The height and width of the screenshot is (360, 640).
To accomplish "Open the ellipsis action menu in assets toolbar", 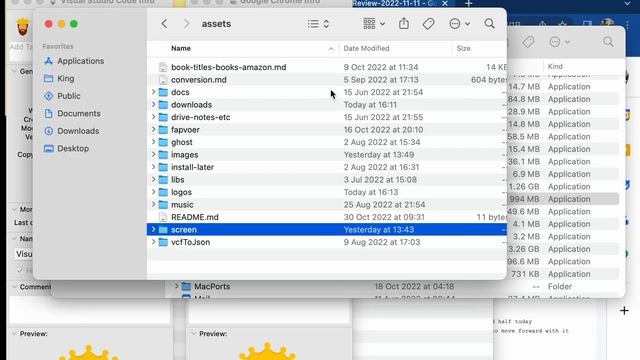I will [459, 24].
